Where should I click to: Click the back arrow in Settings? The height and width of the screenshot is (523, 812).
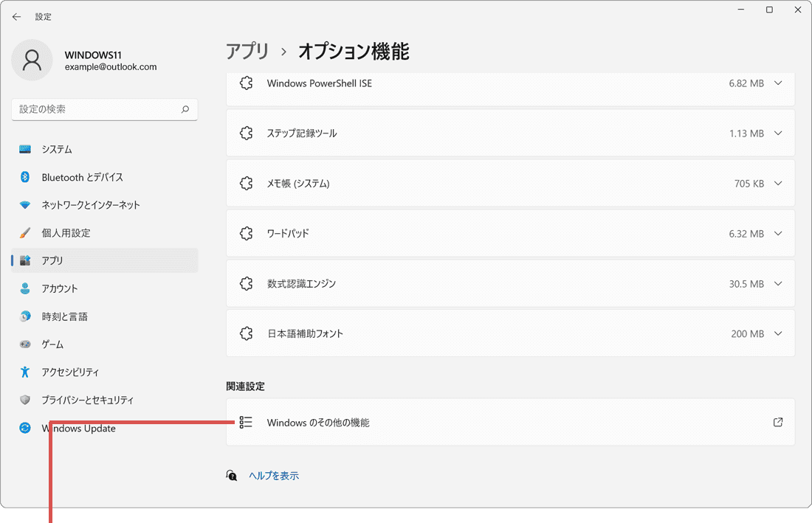[x=16, y=16]
